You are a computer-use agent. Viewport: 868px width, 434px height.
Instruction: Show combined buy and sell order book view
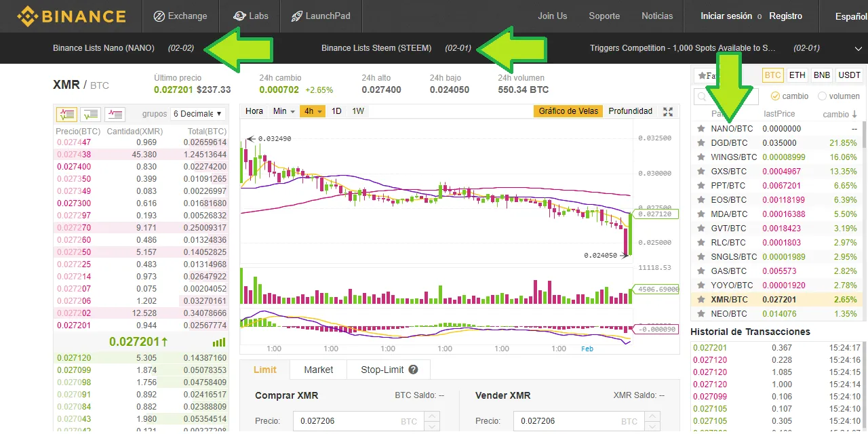point(66,114)
